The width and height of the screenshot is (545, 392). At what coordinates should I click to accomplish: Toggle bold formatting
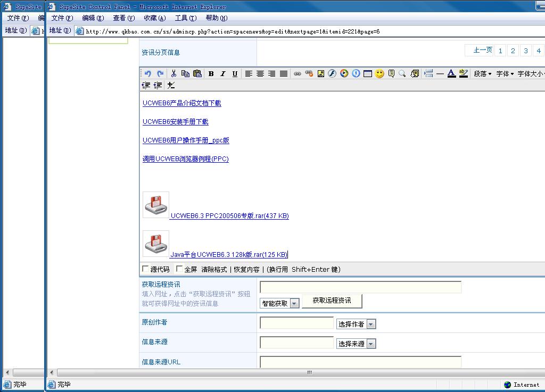pos(211,73)
